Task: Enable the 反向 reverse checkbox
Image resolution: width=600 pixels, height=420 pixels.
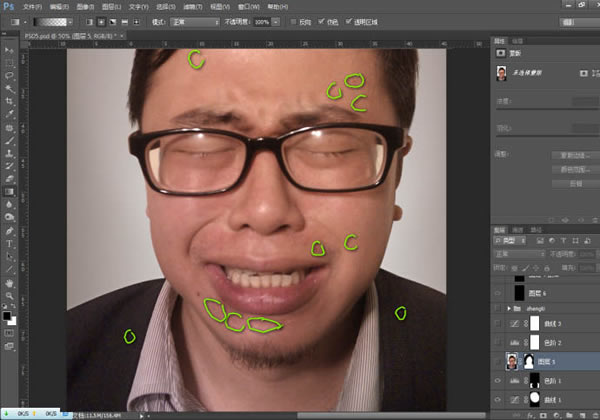Action: [293, 22]
